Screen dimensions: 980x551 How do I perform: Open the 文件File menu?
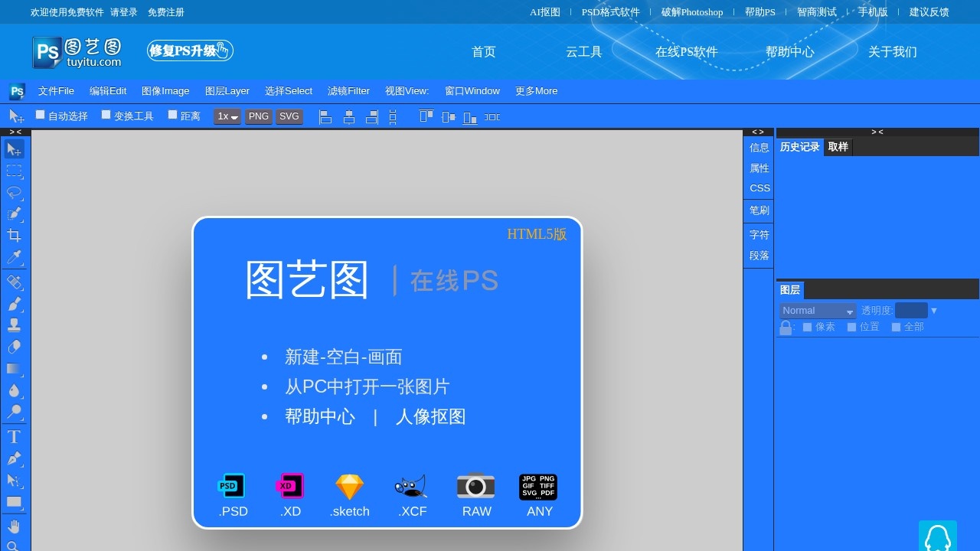click(56, 91)
